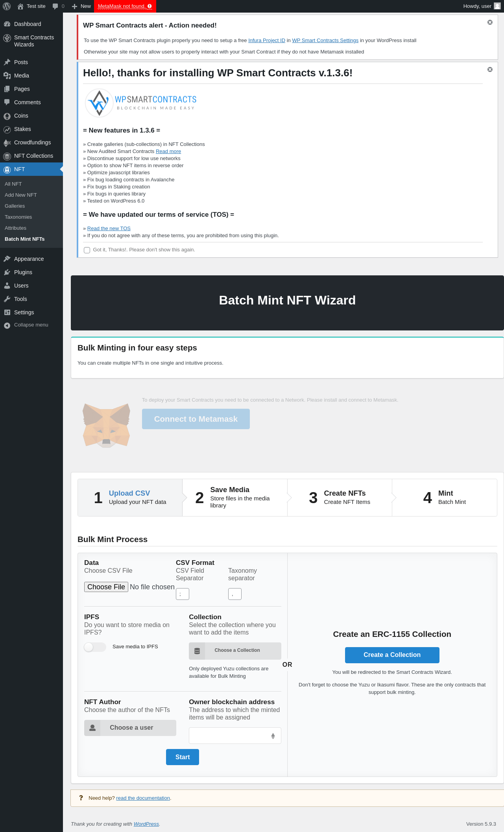Click the Plugins plug icon
Viewport: 504px width, 832px height.
[x=7, y=272]
